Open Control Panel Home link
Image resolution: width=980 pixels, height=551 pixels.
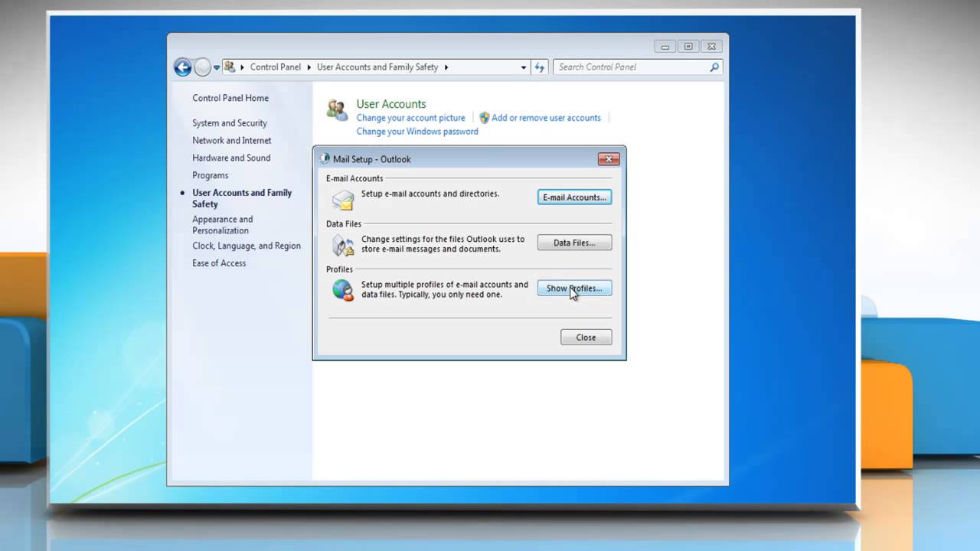(x=230, y=98)
